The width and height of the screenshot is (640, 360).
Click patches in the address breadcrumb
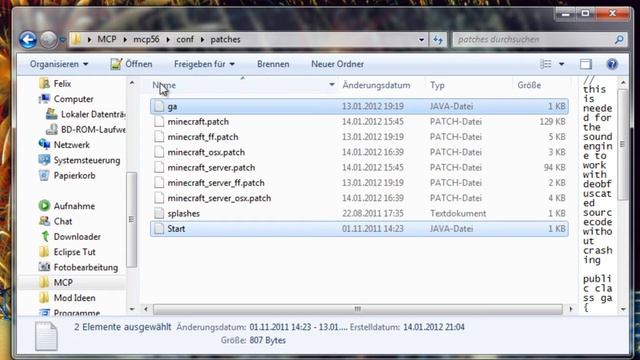[225, 40]
